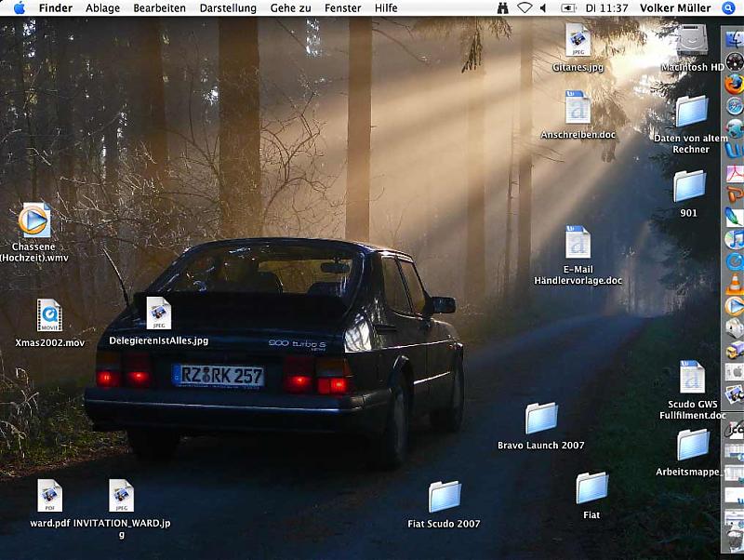Open System Preferences from the Dock
The image size is (744, 560).
tap(735, 372)
